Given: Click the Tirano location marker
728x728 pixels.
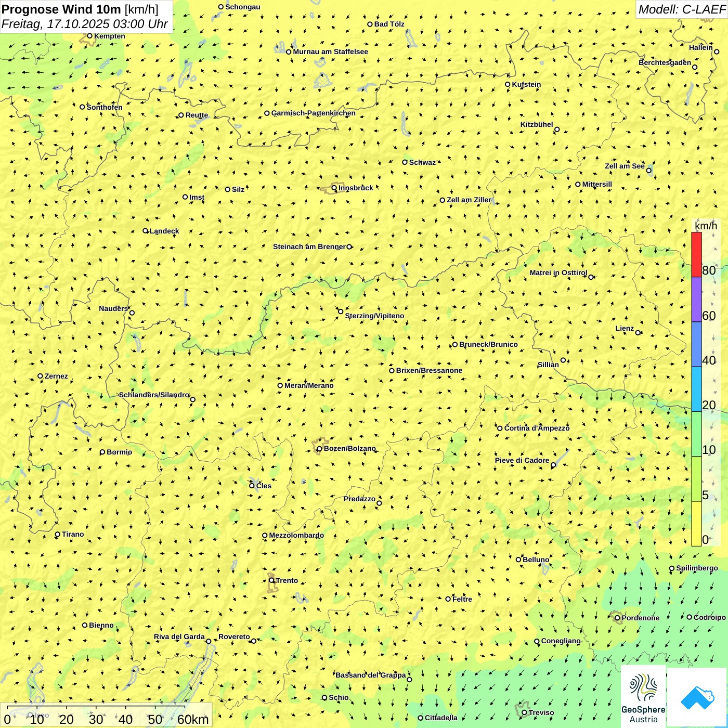Looking at the screenshot, I should point(58,534).
